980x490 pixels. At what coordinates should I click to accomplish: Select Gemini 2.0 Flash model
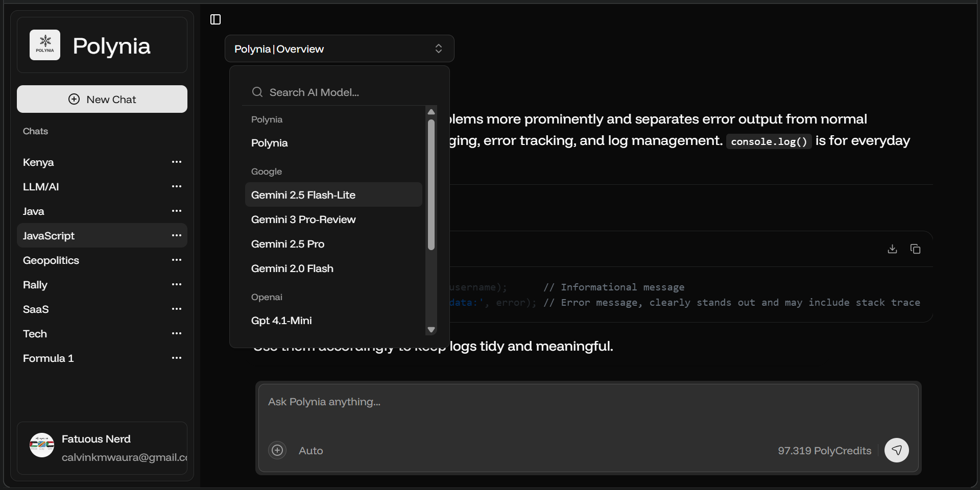pyautogui.click(x=333, y=268)
